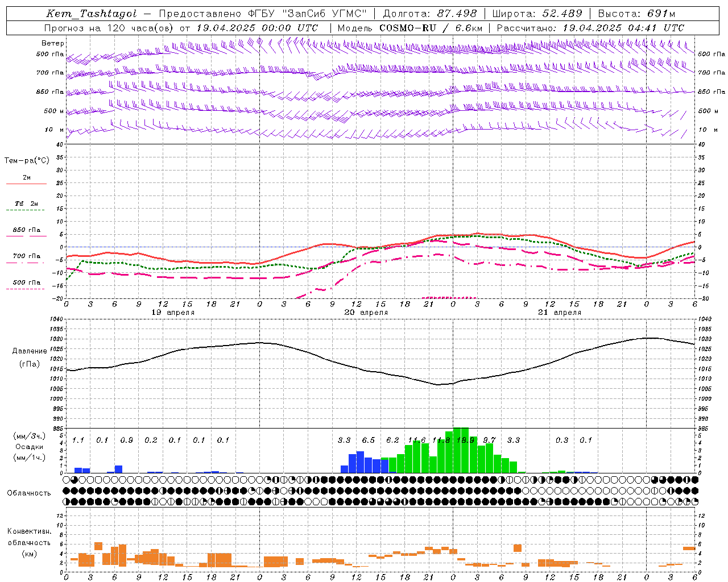The image size is (728, 582).
Task: Click the 20 апреля date label
Action: pos(366,312)
